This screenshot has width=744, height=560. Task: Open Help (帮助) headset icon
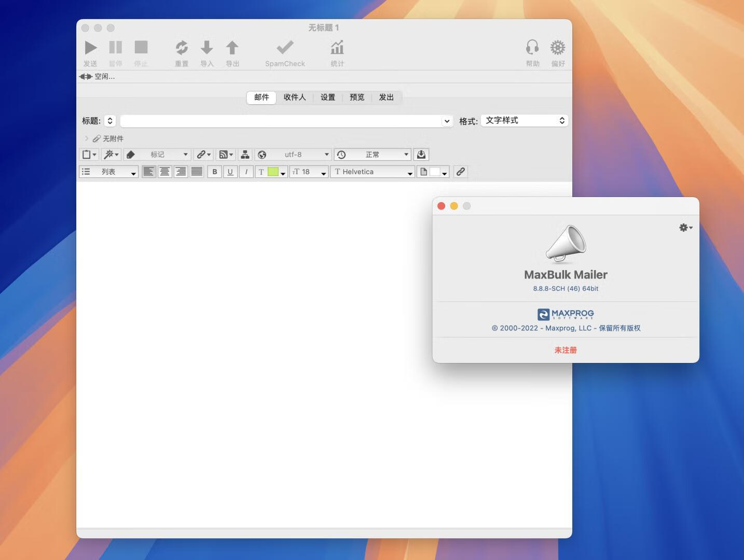click(532, 48)
